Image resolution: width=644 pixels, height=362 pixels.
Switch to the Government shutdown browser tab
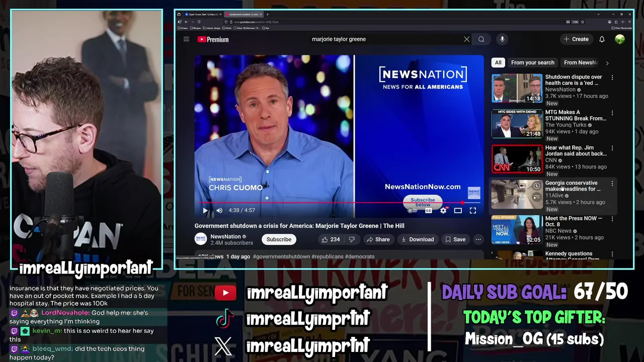pos(243,15)
